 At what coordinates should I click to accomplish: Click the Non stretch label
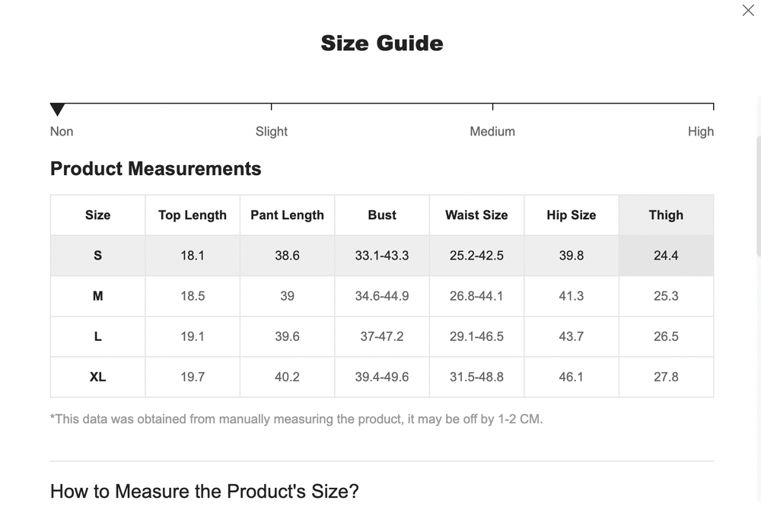[x=62, y=131]
